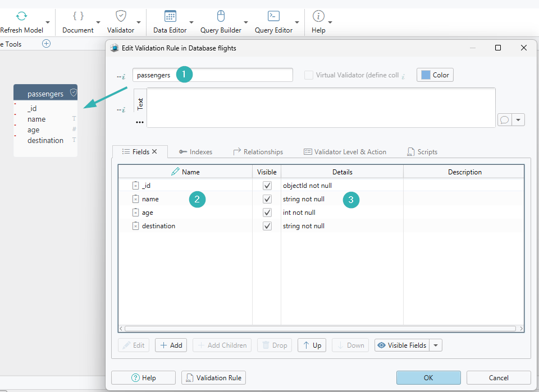Click the destination field icon in the table

[135, 225]
